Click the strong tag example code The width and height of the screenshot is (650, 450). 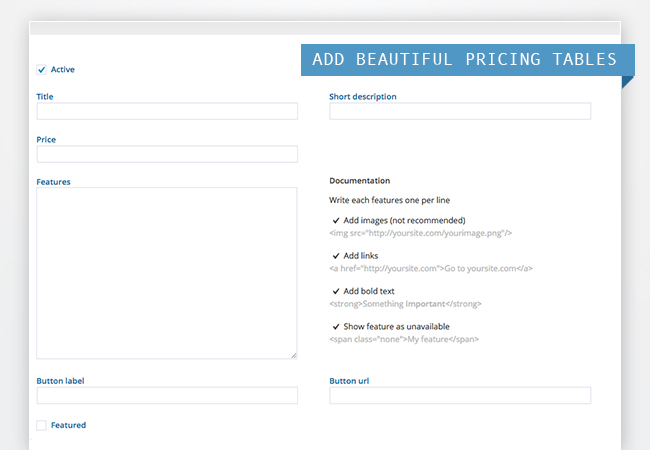pyautogui.click(x=411, y=304)
